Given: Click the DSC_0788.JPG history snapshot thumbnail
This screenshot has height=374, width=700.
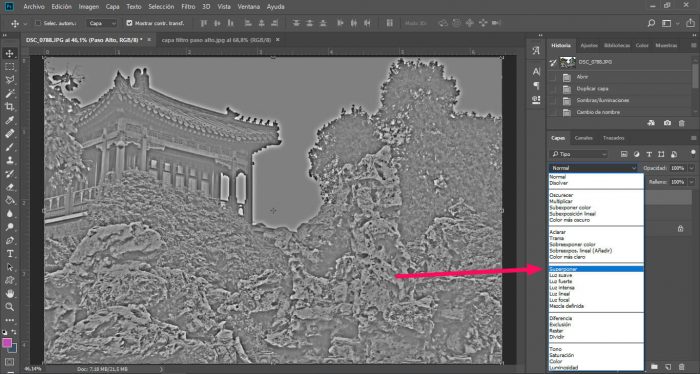Looking at the screenshot, I should pos(567,62).
